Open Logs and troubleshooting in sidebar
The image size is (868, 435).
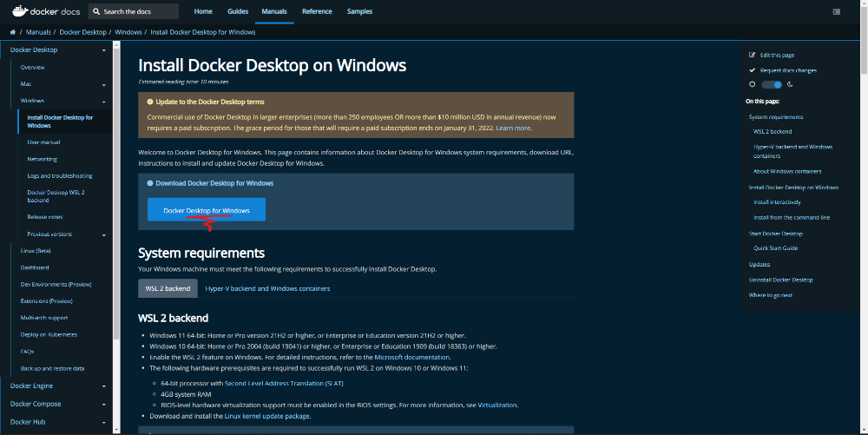click(x=60, y=176)
